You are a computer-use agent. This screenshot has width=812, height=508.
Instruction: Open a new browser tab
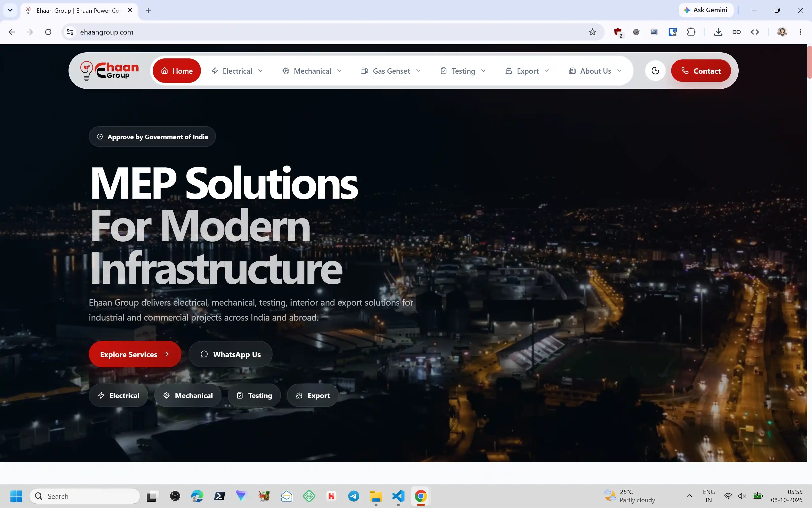click(148, 10)
